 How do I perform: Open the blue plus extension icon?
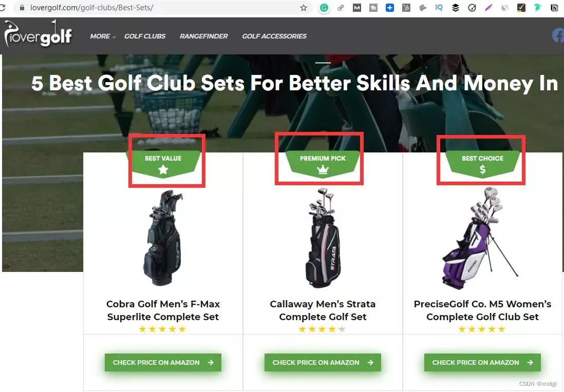coord(389,8)
